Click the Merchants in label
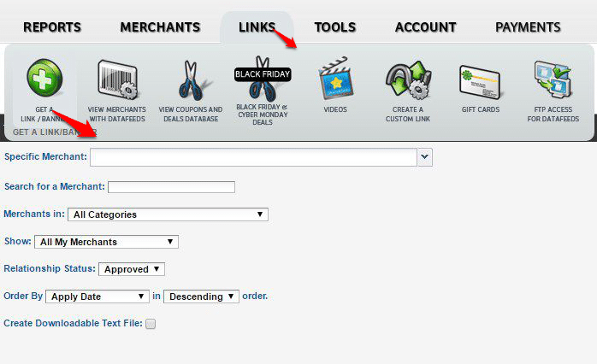The width and height of the screenshot is (597, 364). 34,214
